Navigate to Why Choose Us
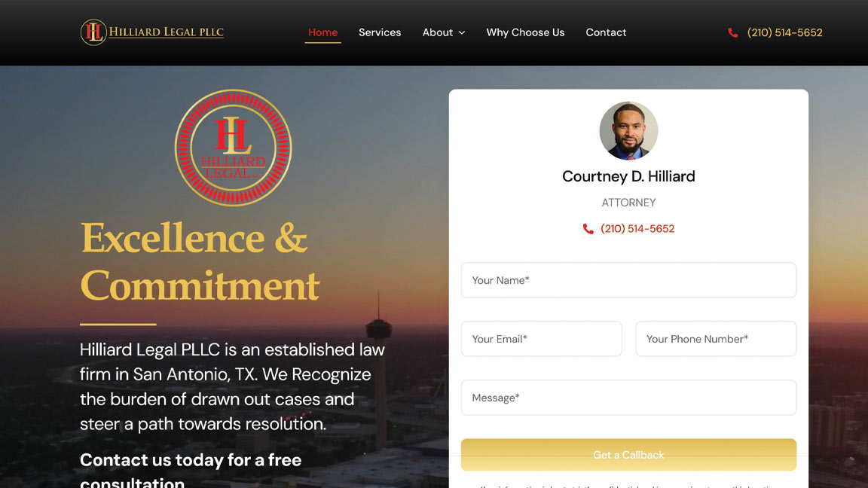 tap(525, 32)
